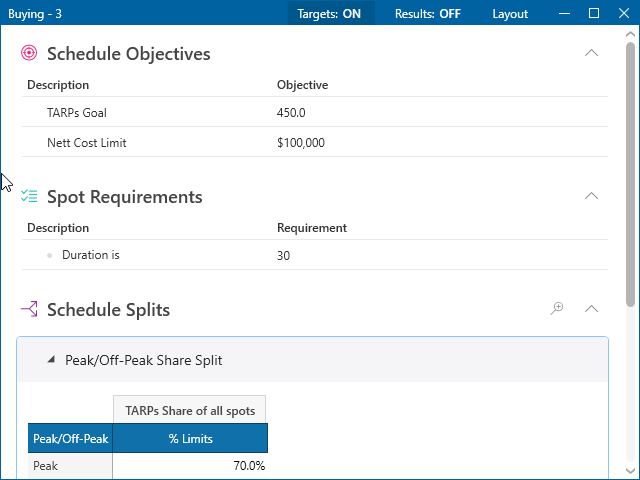640x480 pixels.
Task: Toggle the Results: OFF switch
Action: coord(428,14)
